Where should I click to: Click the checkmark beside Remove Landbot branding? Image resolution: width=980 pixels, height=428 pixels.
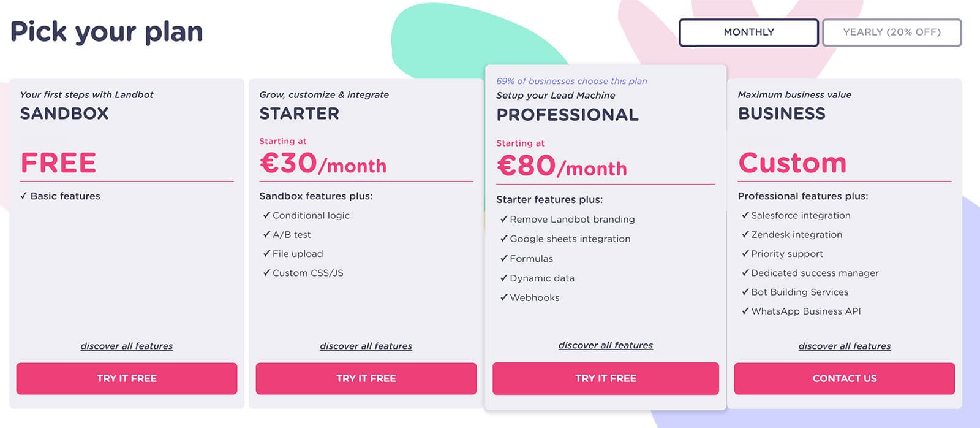[x=503, y=219]
